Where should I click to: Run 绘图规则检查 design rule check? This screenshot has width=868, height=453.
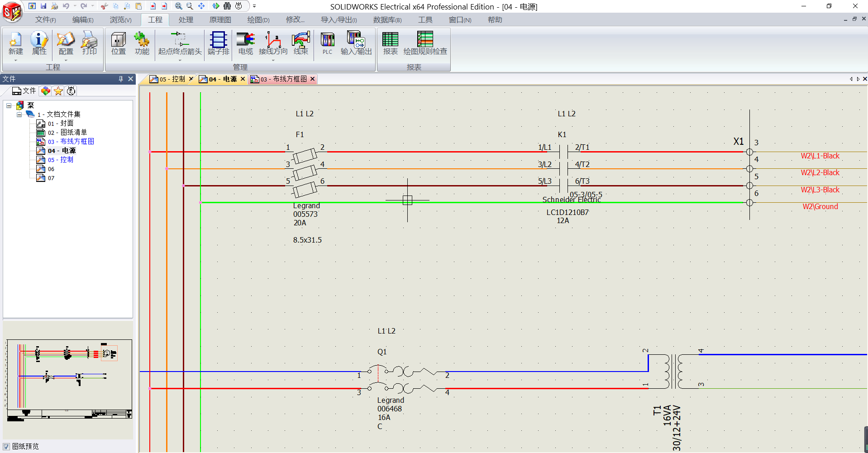point(425,43)
